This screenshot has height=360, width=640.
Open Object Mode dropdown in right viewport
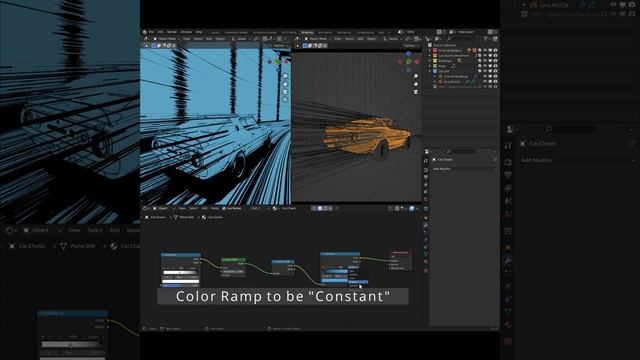tap(317, 39)
